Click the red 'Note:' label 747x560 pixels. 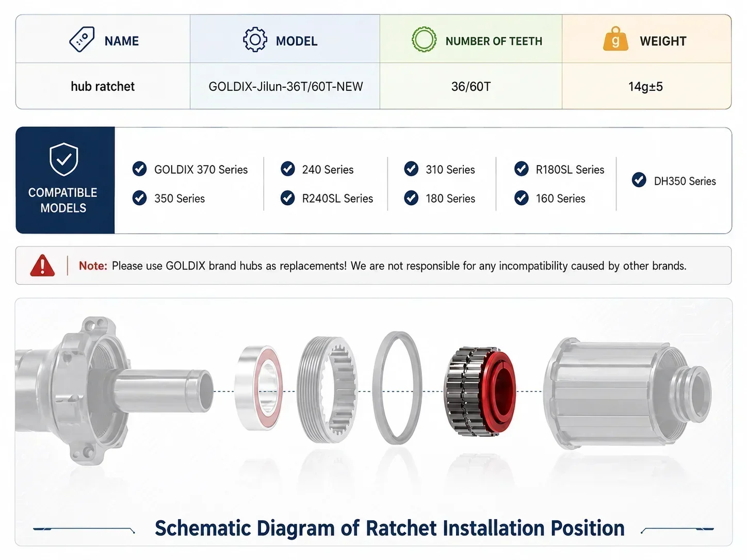pyautogui.click(x=93, y=266)
